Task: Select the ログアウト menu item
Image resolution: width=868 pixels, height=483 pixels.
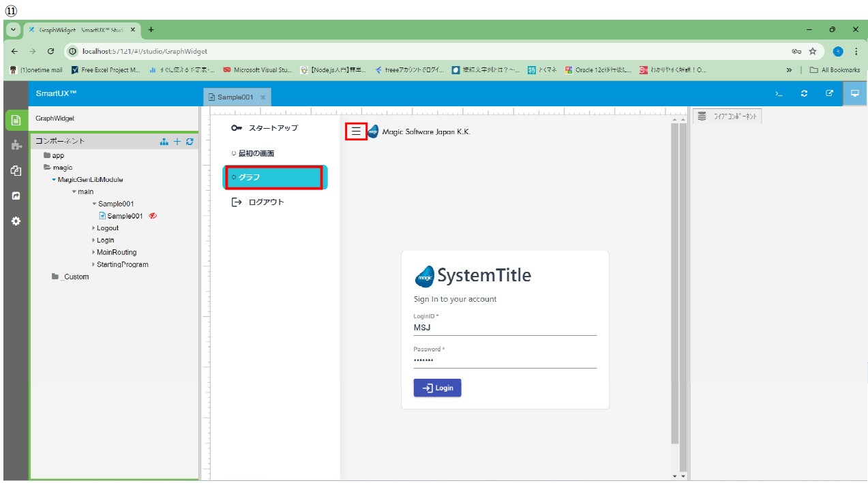Action: pyautogui.click(x=266, y=202)
